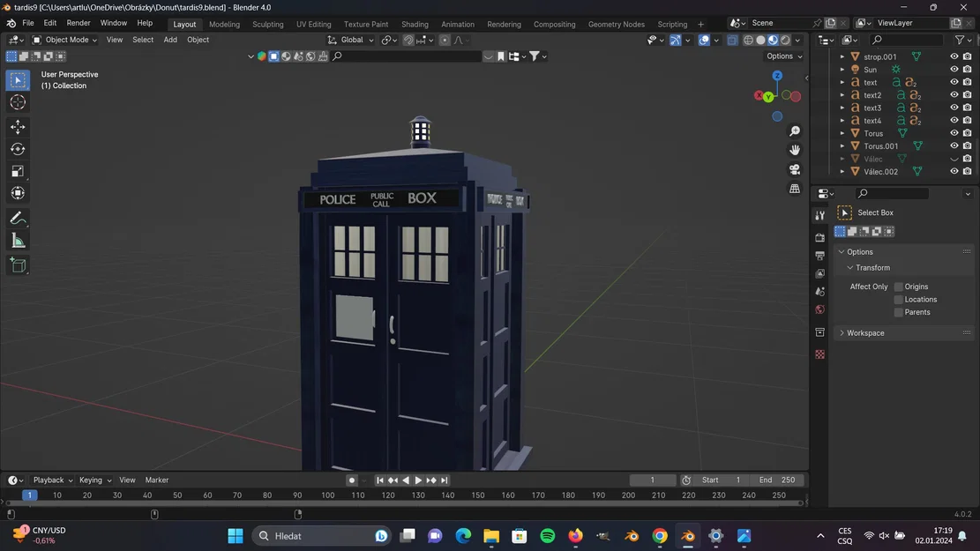Enable the Origins checkbox under Affect Only
The height and width of the screenshot is (551, 980).
(x=899, y=287)
